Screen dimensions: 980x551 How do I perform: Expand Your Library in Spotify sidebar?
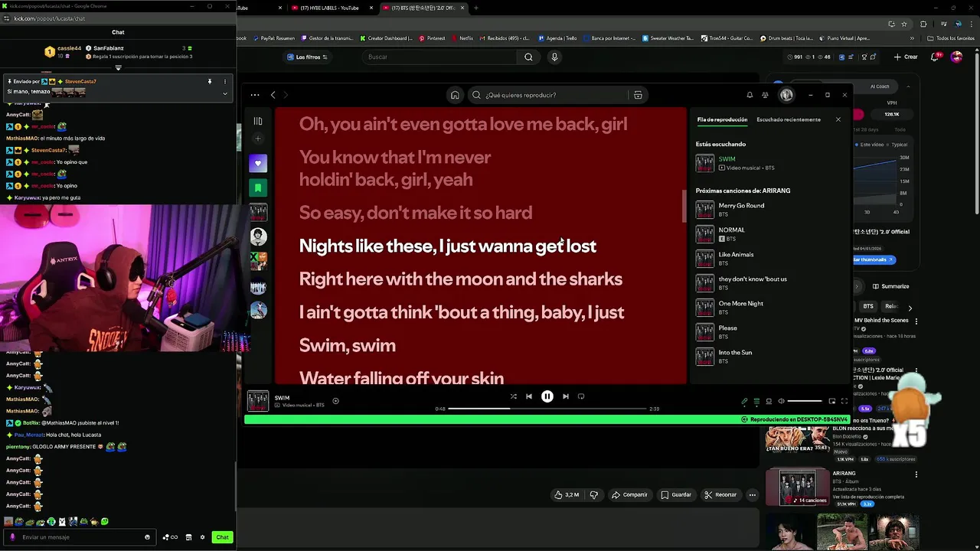click(258, 121)
